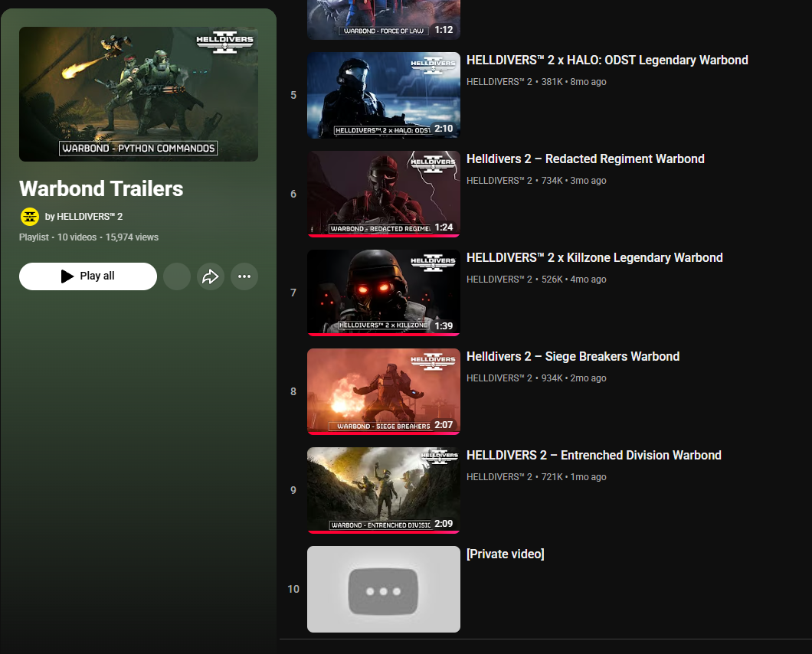Click the 381K • 8mo ago text
This screenshot has width=812, height=654.
tap(574, 82)
